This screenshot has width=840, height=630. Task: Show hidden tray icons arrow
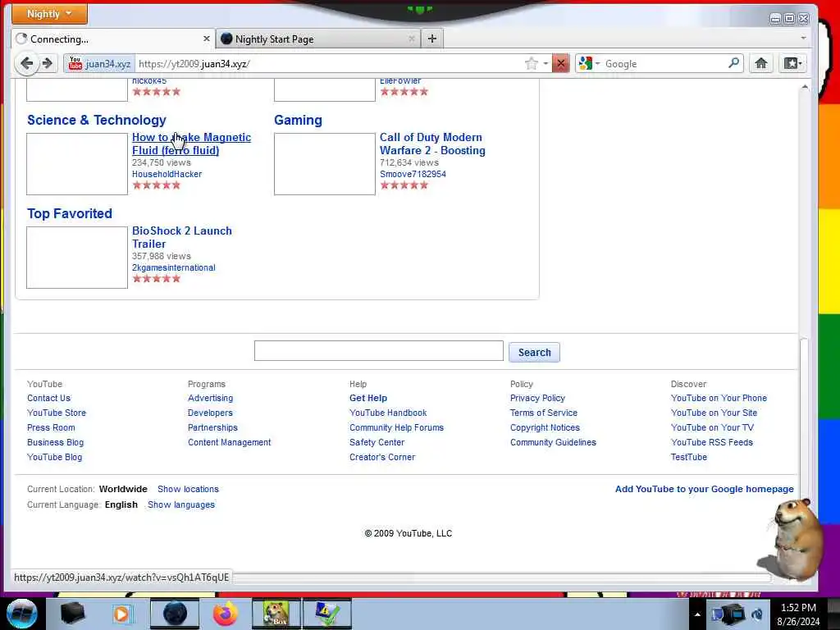(697, 614)
